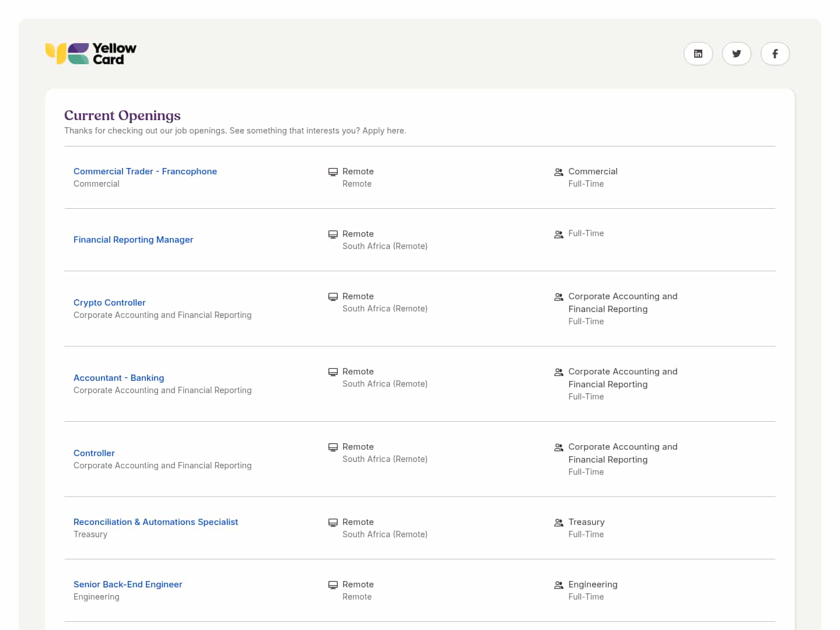
Task: Open Senior Back-End Engineer listing
Action: click(128, 584)
